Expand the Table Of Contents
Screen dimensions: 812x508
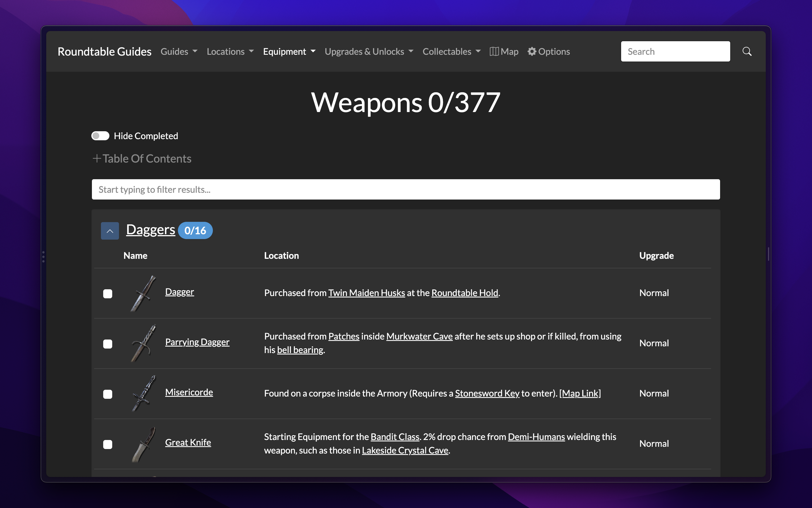142,159
